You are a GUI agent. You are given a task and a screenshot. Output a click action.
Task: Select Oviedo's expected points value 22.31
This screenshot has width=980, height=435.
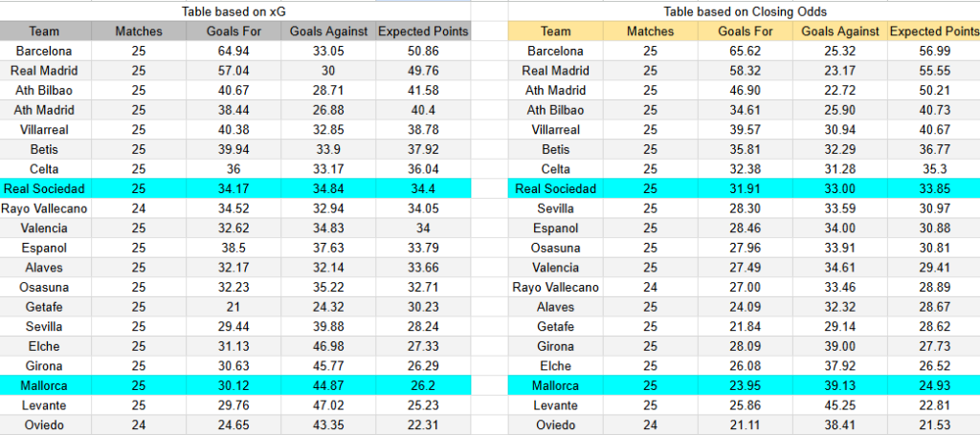coord(423,425)
